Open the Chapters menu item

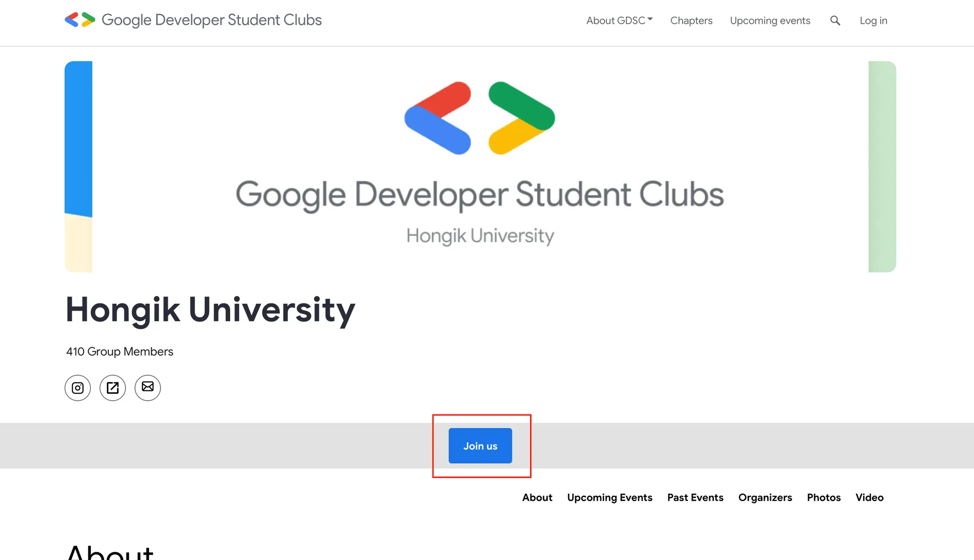point(691,20)
